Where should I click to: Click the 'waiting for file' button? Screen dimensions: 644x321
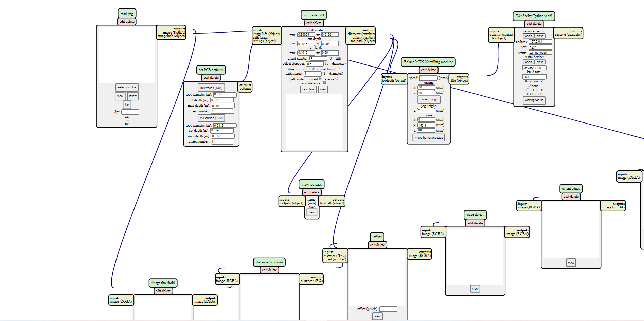click(x=534, y=100)
